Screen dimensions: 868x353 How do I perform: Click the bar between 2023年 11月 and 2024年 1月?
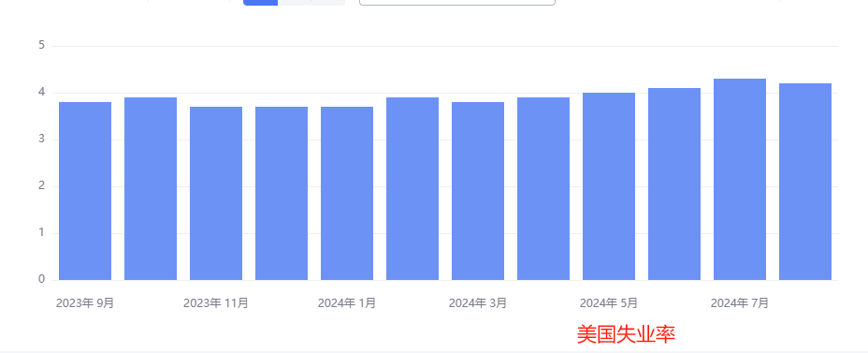pos(282,194)
